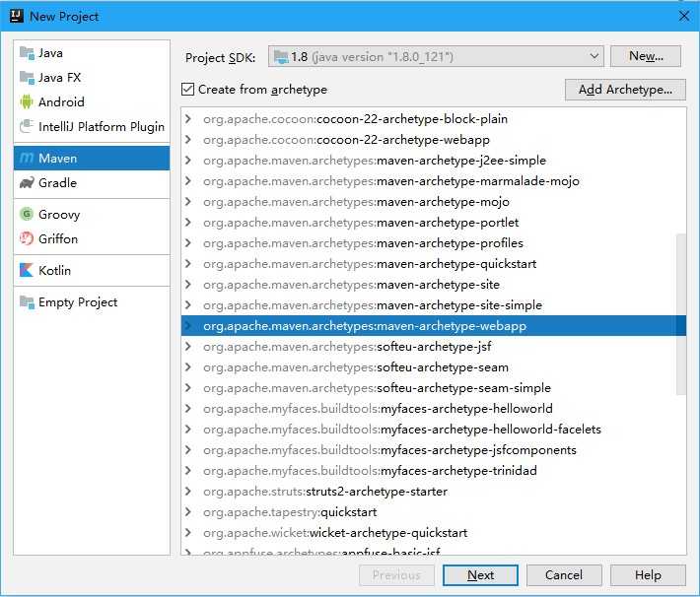The width and height of the screenshot is (700, 597).
Task: Click the Griffon icon
Action: [x=27, y=238]
